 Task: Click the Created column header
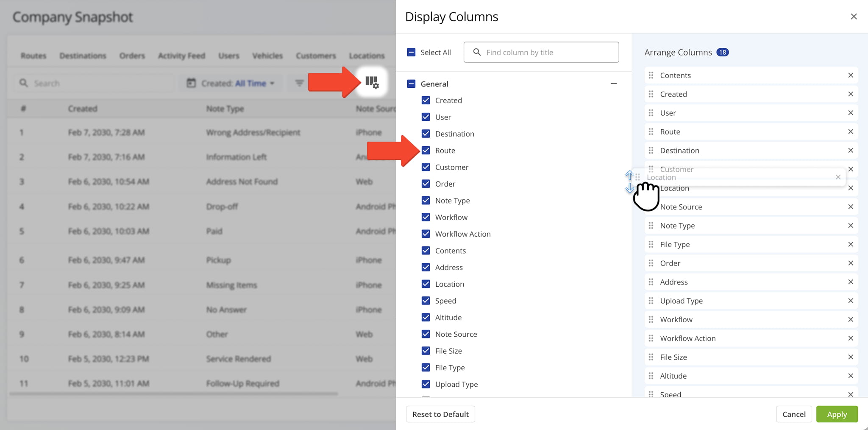pyautogui.click(x=83, y=109)
